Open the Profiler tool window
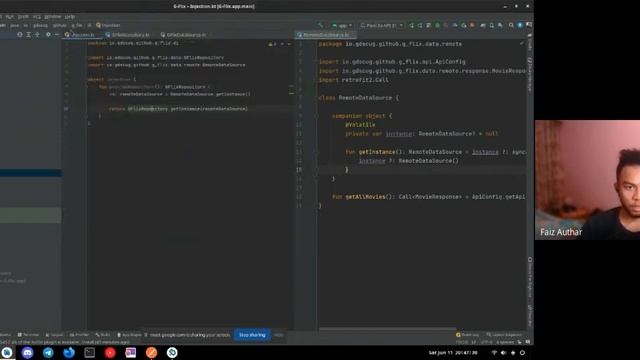 pyautogui.click(x=79, y=335)
